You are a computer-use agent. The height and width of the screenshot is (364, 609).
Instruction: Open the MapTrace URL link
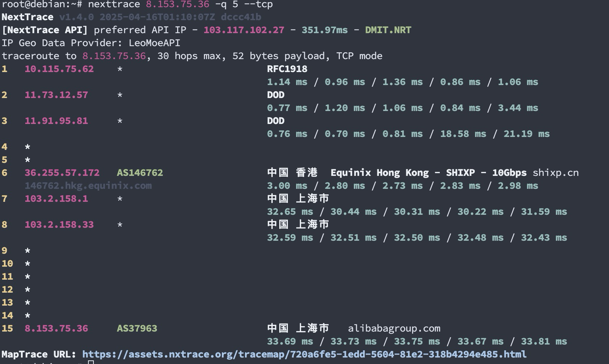[x=304, y=354]
